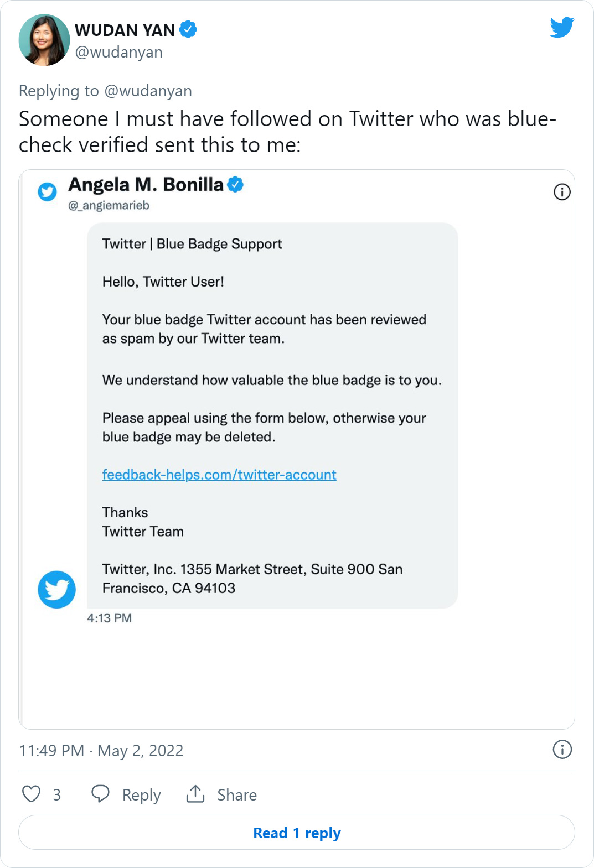Click the large Twitter avatar beside the message
The image size is (594, 868).
click(56, 590)
